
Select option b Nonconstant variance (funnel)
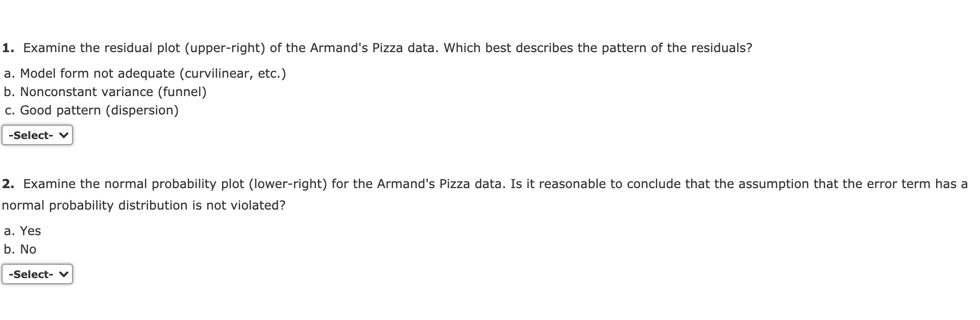(x=105, y=92)
